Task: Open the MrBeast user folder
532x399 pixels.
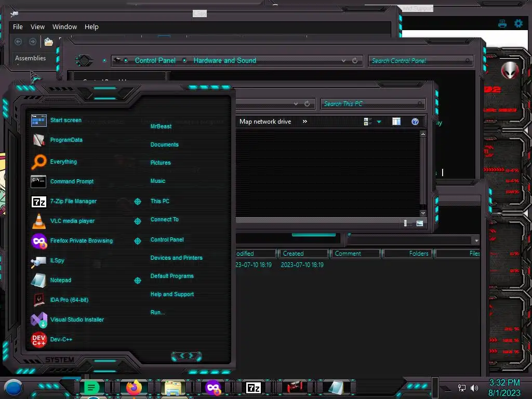Action: [x=161, y=126]
